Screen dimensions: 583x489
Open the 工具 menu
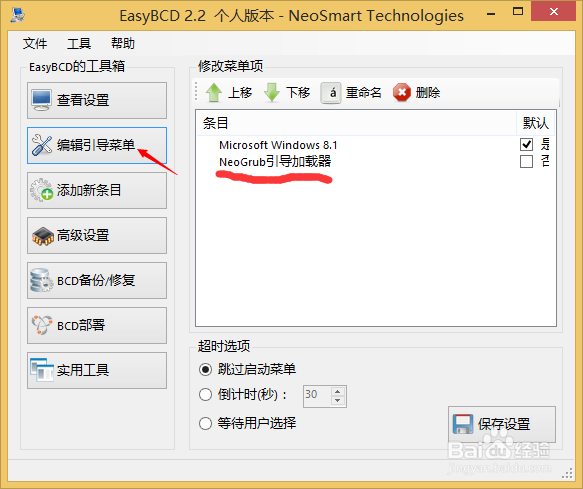[x=79, y=44]
